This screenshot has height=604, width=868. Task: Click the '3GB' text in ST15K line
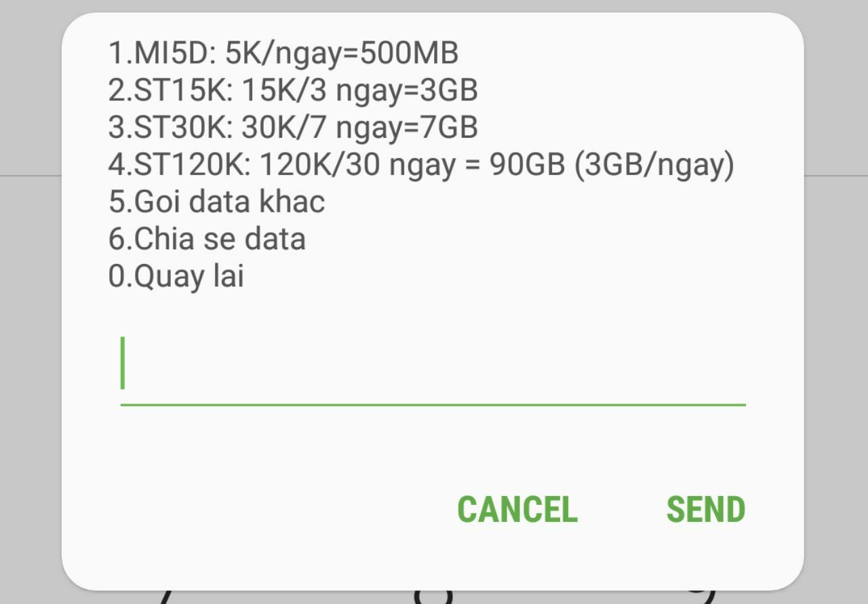[x=450, y=90]
